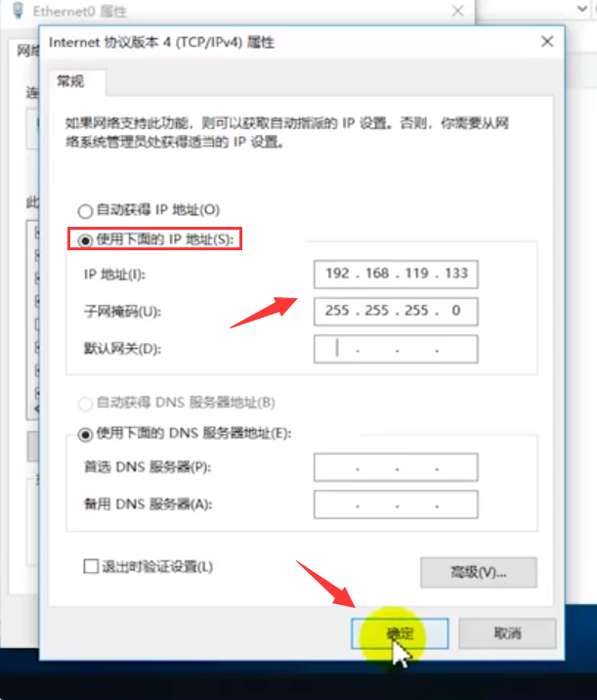Expand the dropdown chevron at top right
This screenshot has height=700, width=597.
pos(581,9)
